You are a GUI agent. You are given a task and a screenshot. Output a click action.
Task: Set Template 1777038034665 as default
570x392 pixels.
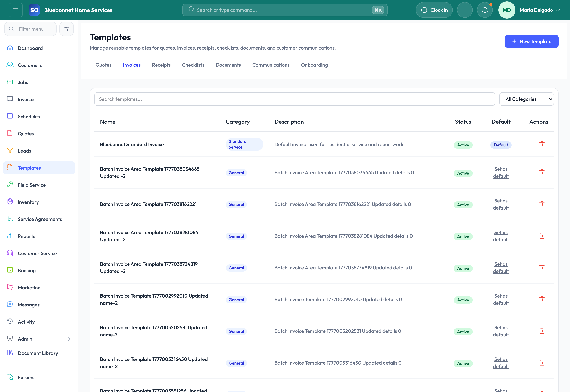click(501, 173)
